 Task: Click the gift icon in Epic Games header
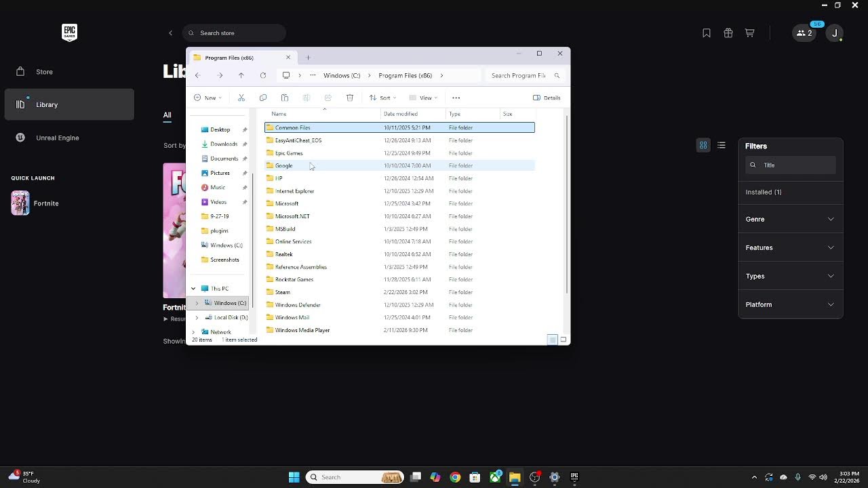pyautogui.click(x=728, y=33)
